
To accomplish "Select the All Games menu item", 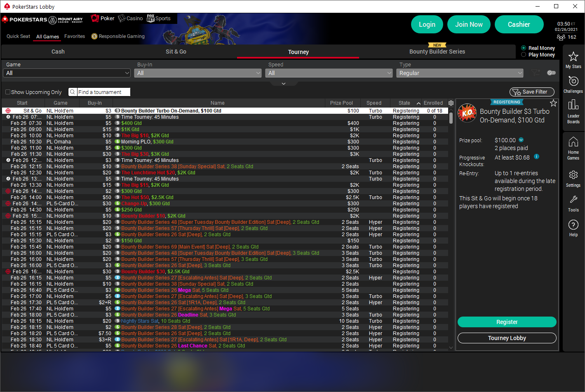I will pos(47,37).
